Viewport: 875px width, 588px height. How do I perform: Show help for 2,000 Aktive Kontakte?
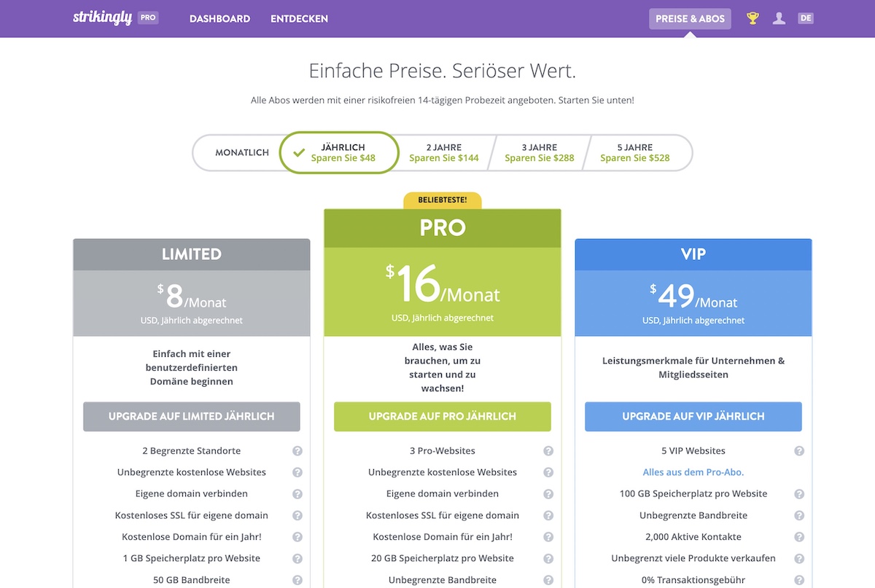(x=799, y=537)
